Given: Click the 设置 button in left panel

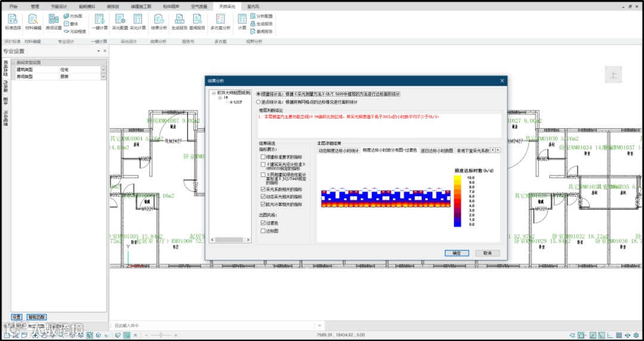Looking at the screenshot, I should coord(17,317).
